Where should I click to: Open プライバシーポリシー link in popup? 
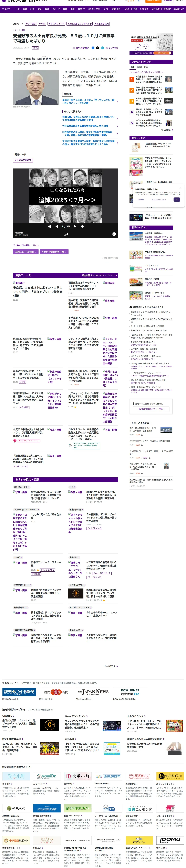pyautogui.click(x=159, y=199)
